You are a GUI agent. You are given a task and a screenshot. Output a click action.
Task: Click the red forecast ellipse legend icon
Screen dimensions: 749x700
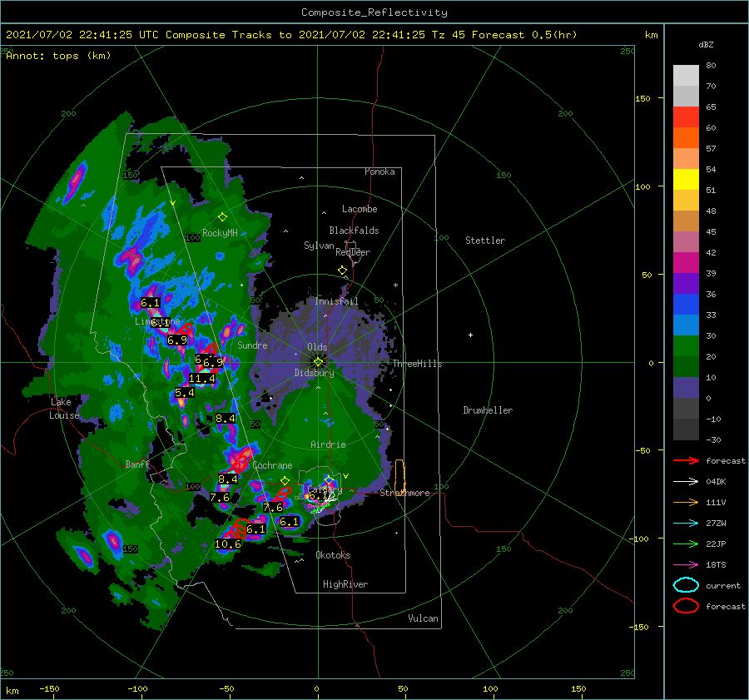686,606
